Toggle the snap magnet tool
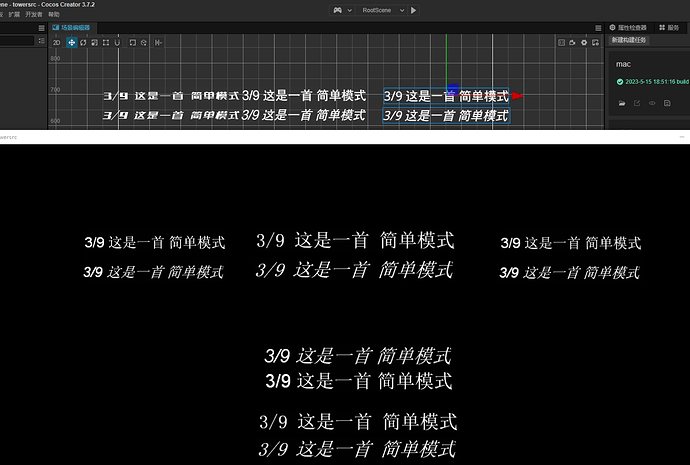690x465 pixels. (x=117, y=43)
